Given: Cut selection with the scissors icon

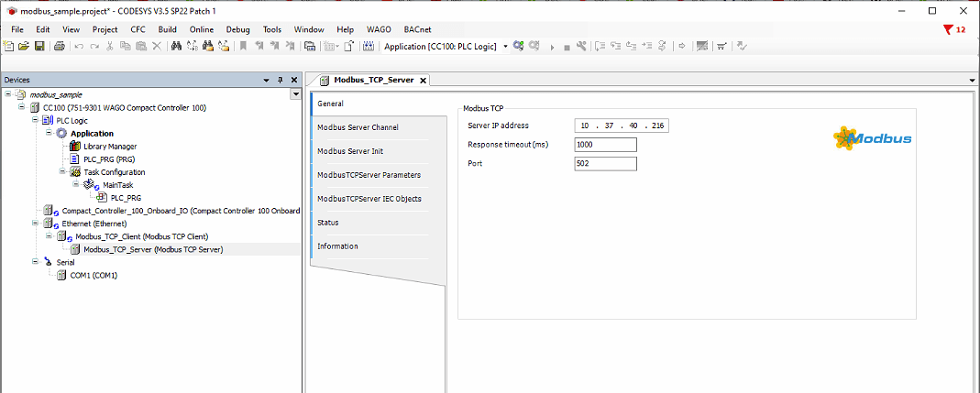Looking at the screenshot, I should click(x=109, y=46).
